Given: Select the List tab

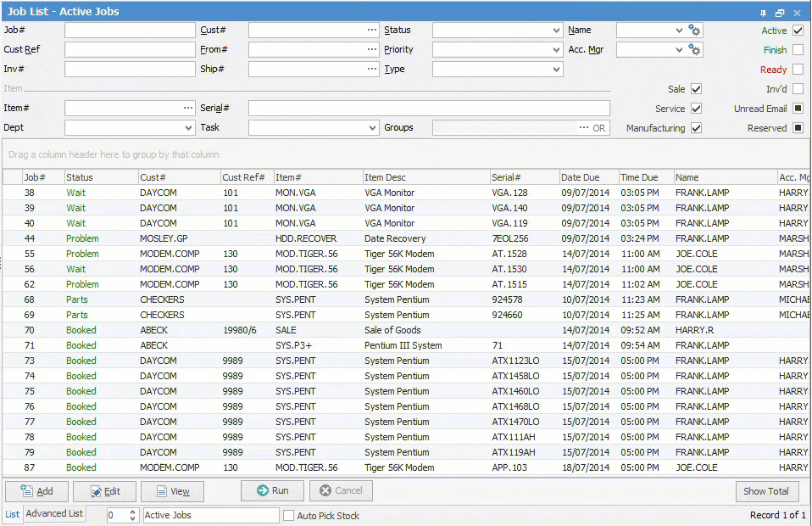Looking at the screenshot, I should 13,514.
